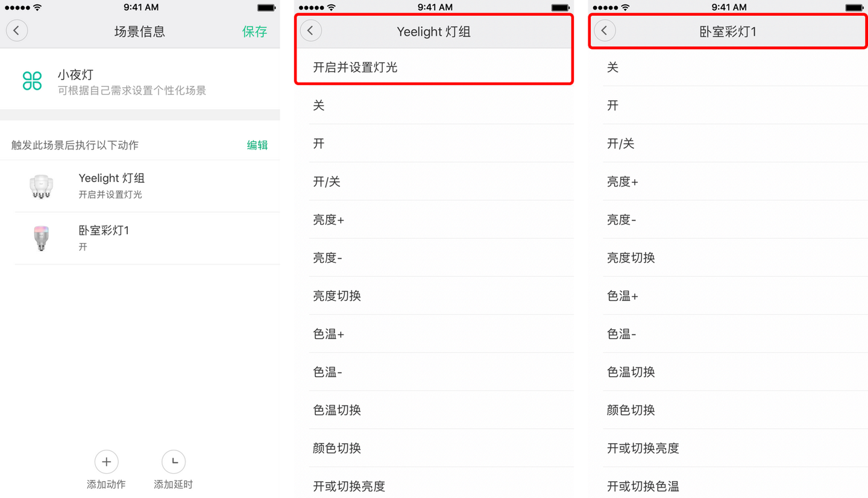
Task: Tap back arrow on 卧室彩灯1 screen
Action: [605, 31]
